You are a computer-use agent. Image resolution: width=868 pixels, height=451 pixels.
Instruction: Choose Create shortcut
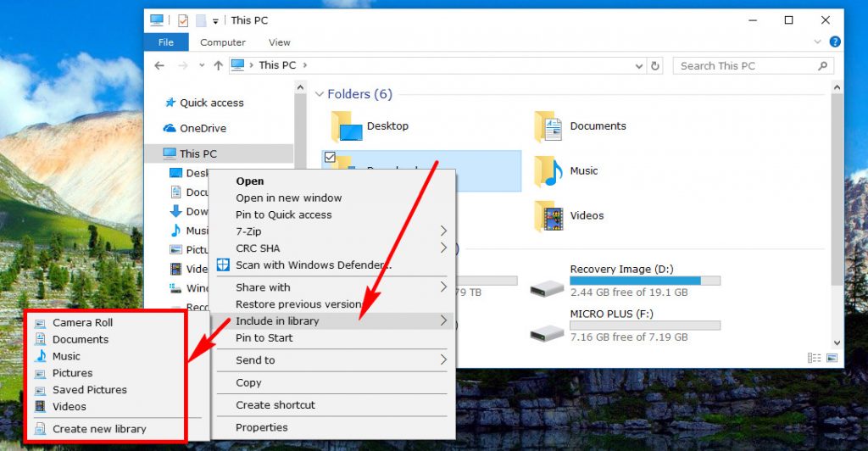pyautogui.click(x=275, y=405)
